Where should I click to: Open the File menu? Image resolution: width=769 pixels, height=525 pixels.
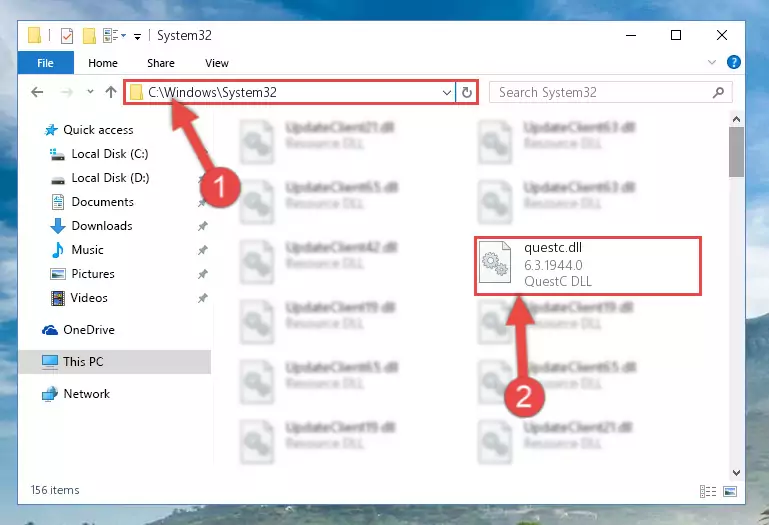pos(46,63)
